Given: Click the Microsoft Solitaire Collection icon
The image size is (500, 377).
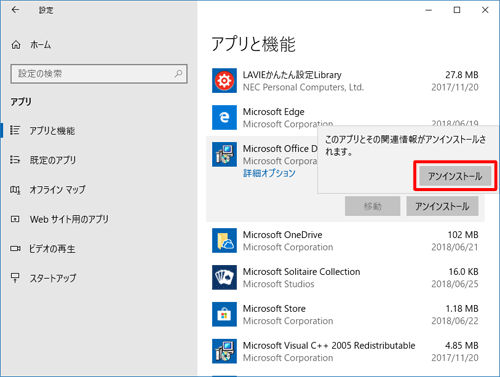Looking at the screenshot, I should (x=224, y=277).
